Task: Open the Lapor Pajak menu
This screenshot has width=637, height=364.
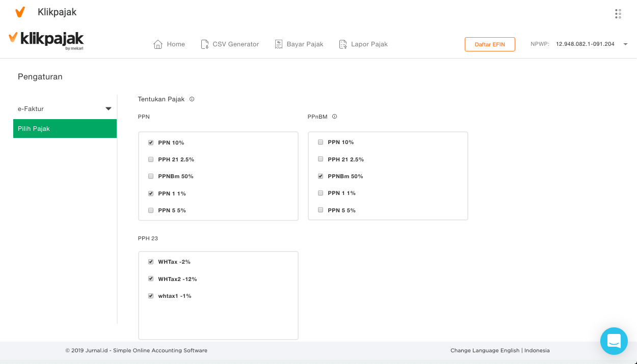Action: pyautogui.click(x=369, y=44)
